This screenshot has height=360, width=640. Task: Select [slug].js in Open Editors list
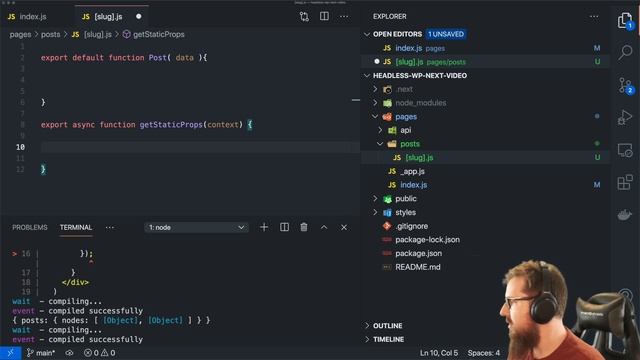486,62
